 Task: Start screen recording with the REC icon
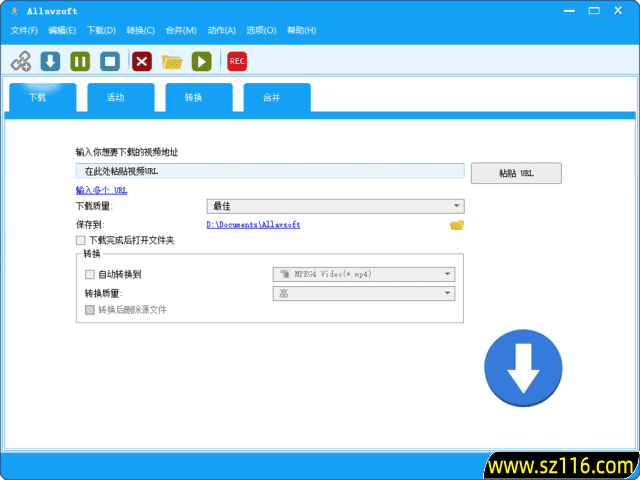point(237,61)
